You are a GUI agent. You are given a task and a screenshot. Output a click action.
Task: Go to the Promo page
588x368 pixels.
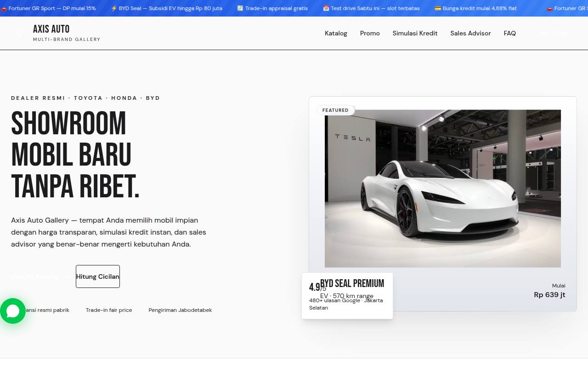[370, 33]
